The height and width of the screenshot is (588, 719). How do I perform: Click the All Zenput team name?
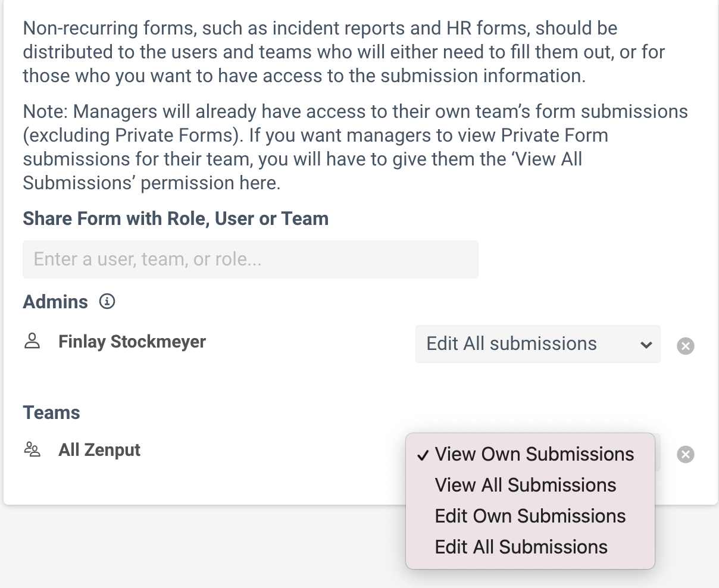[99, 450]
